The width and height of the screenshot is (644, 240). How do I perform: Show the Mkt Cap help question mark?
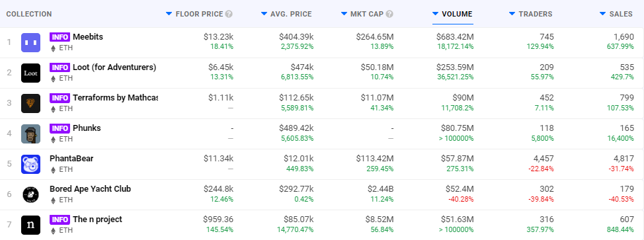(389, 14)
